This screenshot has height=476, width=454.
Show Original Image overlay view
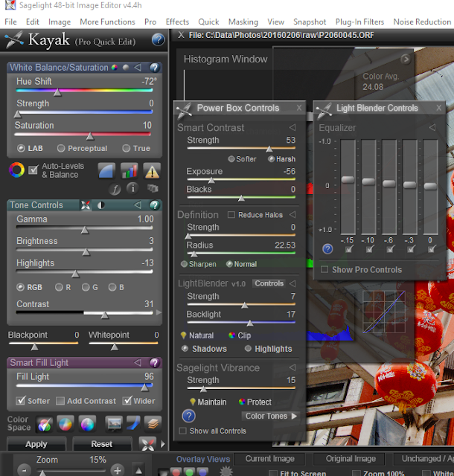(351, 459)
